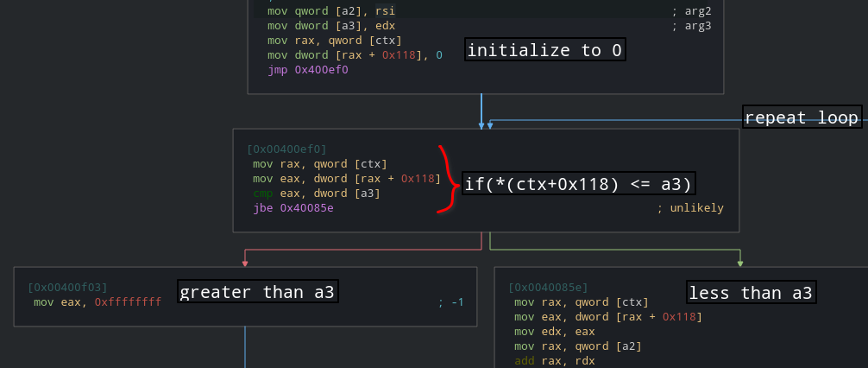
Task: Click the if(*(ctx+0x118) <= a3) annotation
Action: coord(578,184)
